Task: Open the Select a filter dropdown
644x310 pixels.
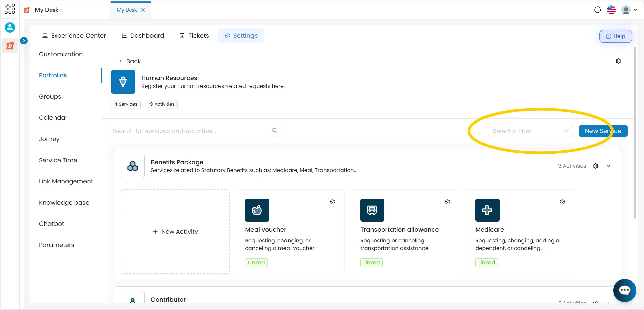Action: [530, 131]
